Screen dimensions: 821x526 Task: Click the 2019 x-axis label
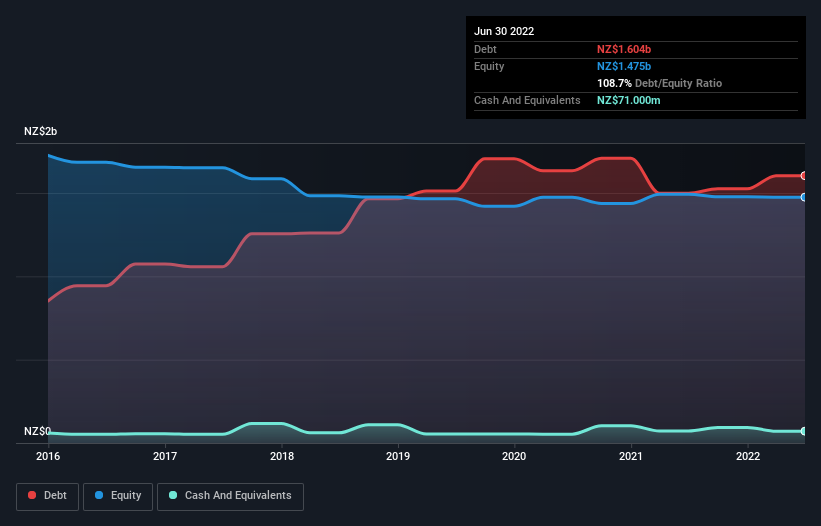(x=398, y=456)
